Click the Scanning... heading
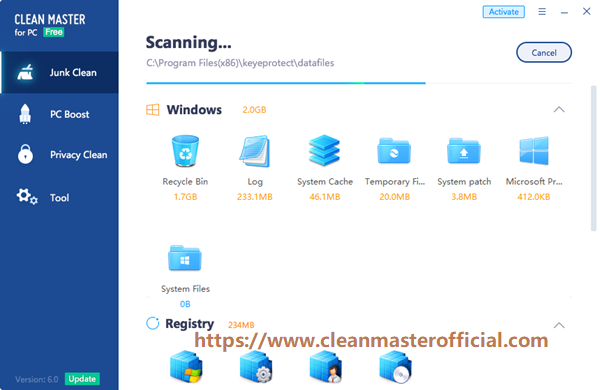 [x=188, y=42]
